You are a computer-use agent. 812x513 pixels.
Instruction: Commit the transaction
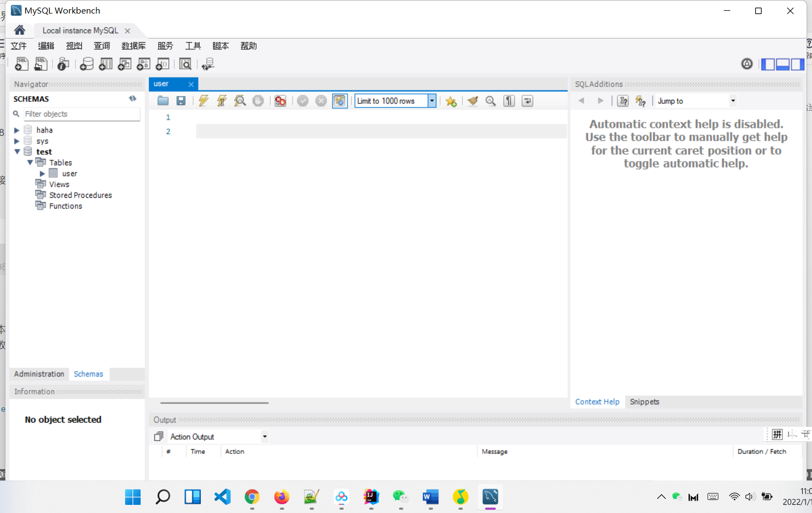303,101
